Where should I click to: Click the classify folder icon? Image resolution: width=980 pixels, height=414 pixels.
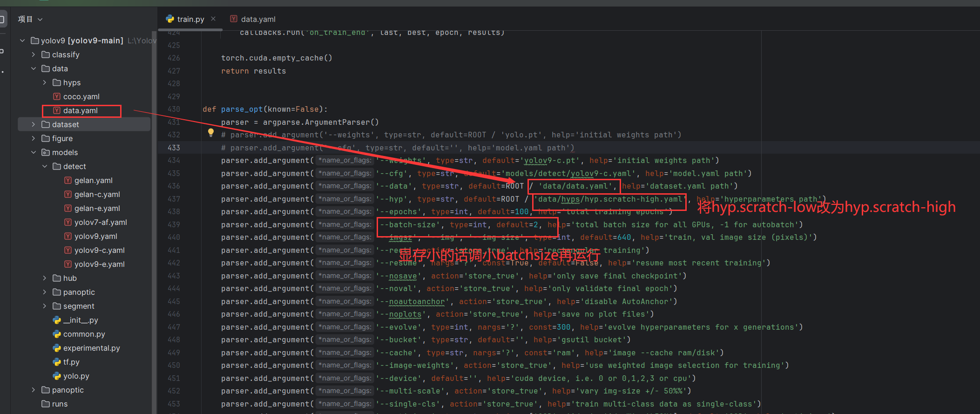[46, 54]
